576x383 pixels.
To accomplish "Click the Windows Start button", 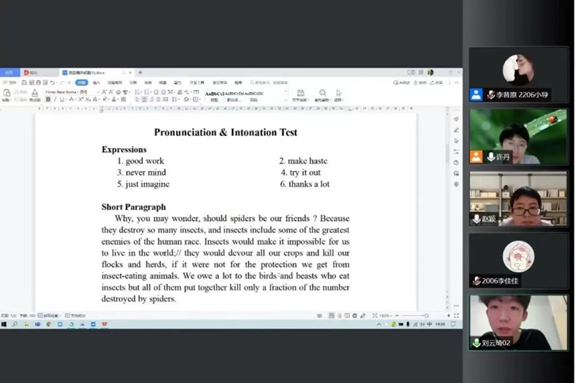I will tap(4, 324).
